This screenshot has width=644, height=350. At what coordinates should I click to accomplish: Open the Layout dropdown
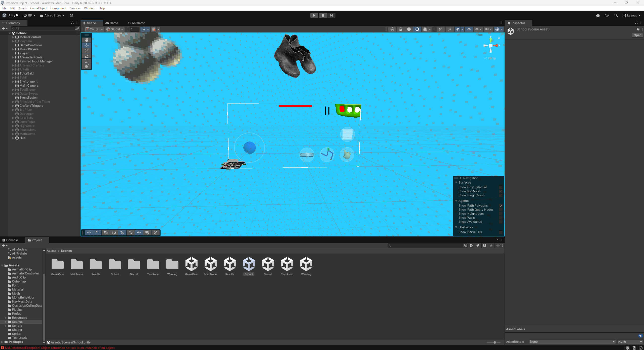631,15
